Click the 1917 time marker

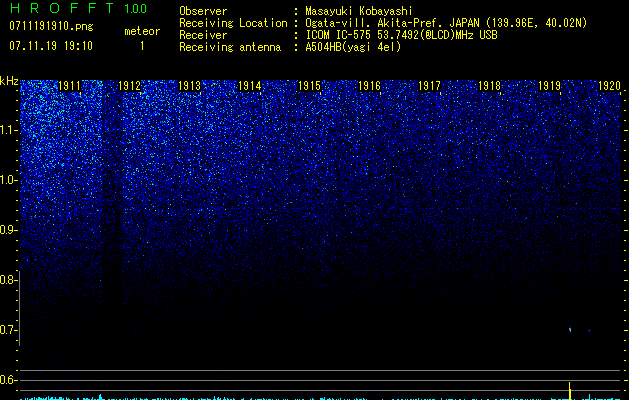(x=429, y=86)
